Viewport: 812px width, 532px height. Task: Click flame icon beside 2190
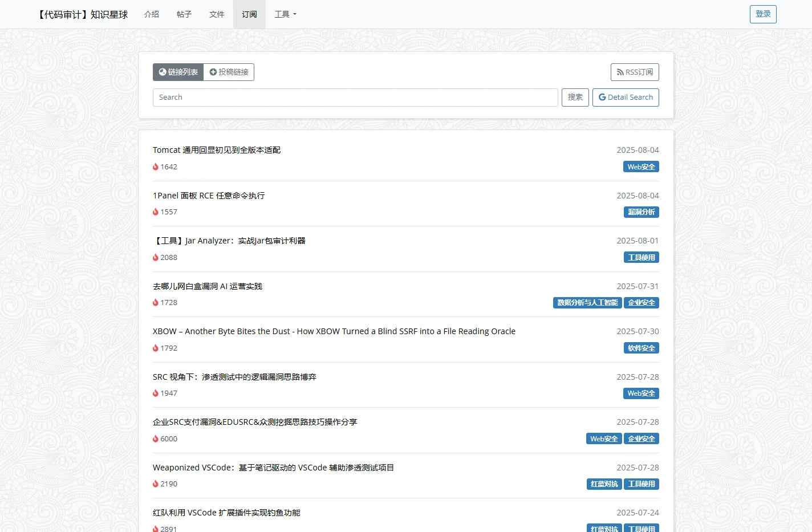(156, 484)
